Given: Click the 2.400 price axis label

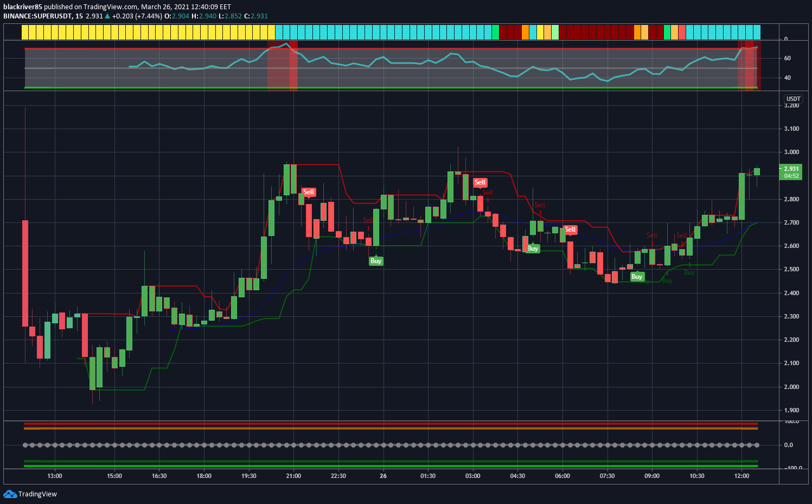Looking at the screenshot, I should click(x=791, y=293).
